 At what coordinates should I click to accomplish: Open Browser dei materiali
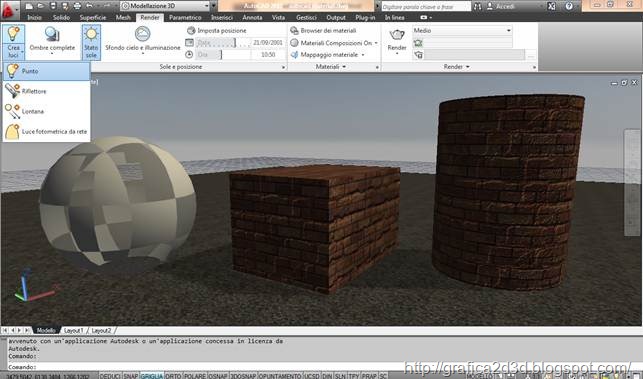click(324, 30)
